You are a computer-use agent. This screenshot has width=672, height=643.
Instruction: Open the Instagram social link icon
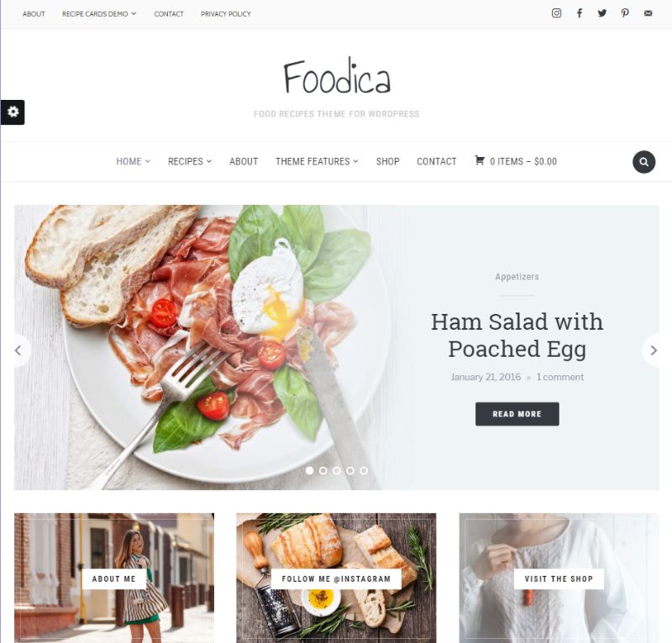point(556,13)
